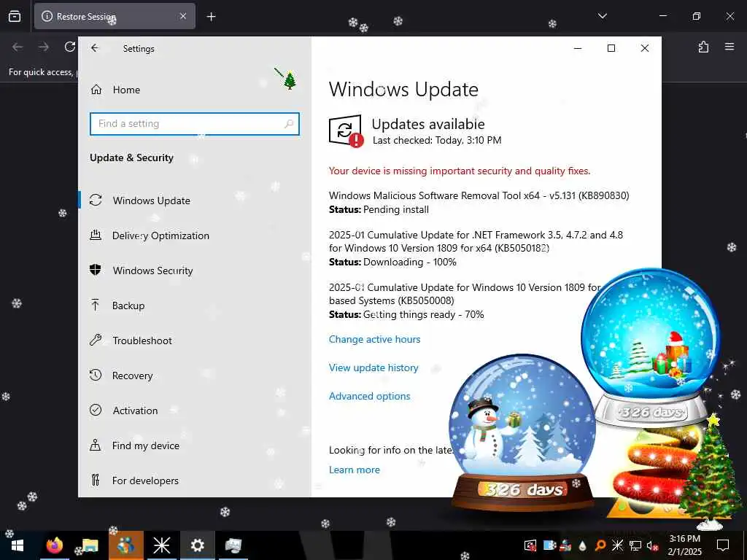Click the Activation checkmark circle icon
747x560 pixels.
click(x=96, y=410)
